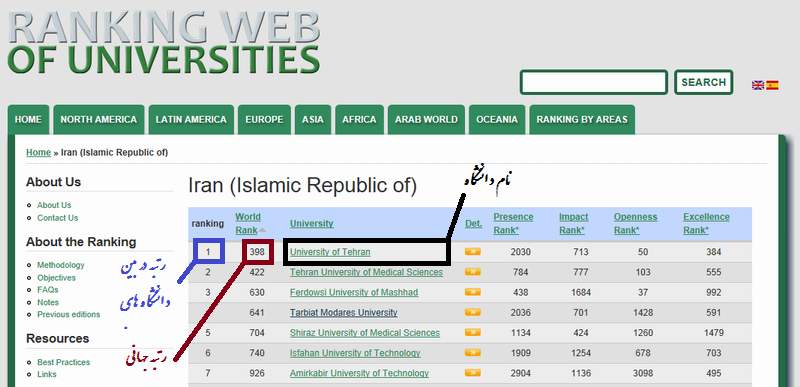800x387 pixels.
Task: Select excellence rank value 384
Action: [713, 252]
